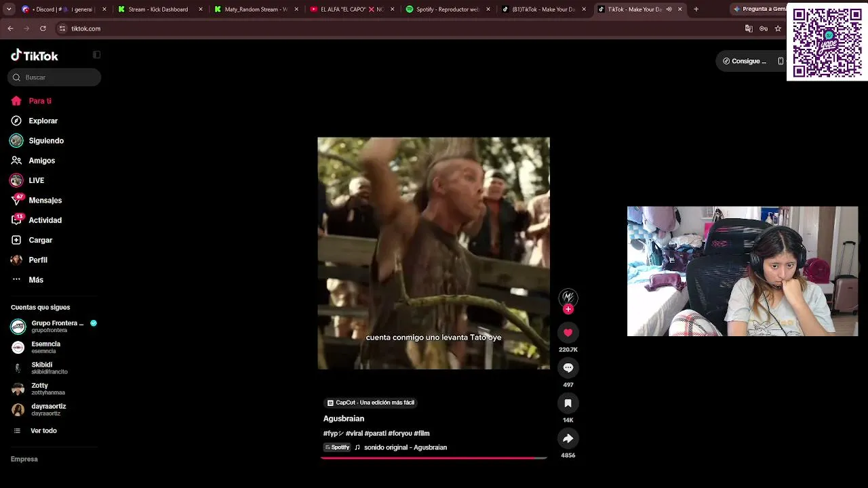The height and width of the screenshot is (488, 868).
Task: Collapse the TikTok sidebar panel
Action: click(x=96, y=55)
